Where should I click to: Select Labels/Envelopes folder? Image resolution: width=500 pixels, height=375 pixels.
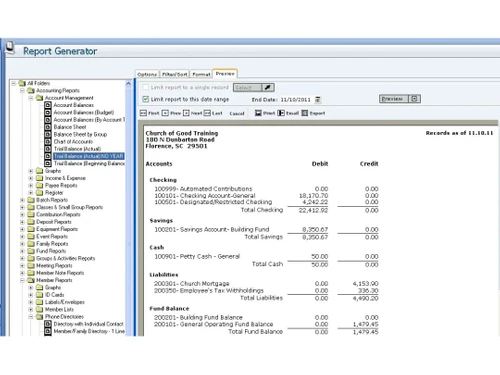tap(65, 302)
